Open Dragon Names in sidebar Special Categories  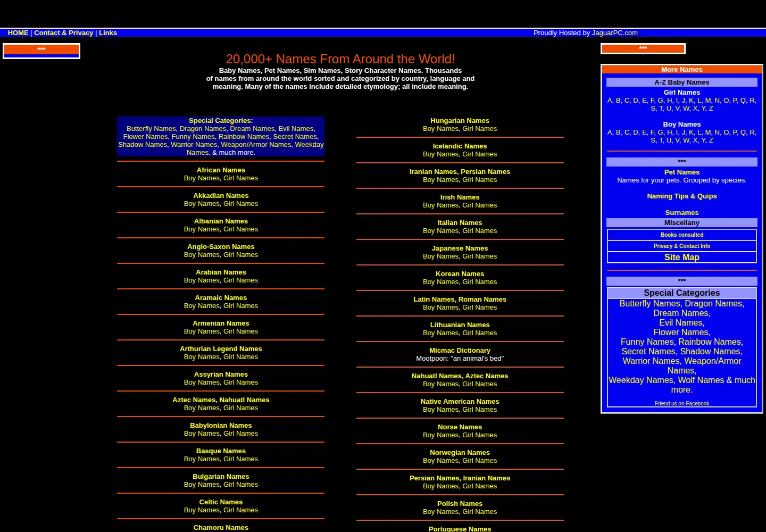[713, 304]
